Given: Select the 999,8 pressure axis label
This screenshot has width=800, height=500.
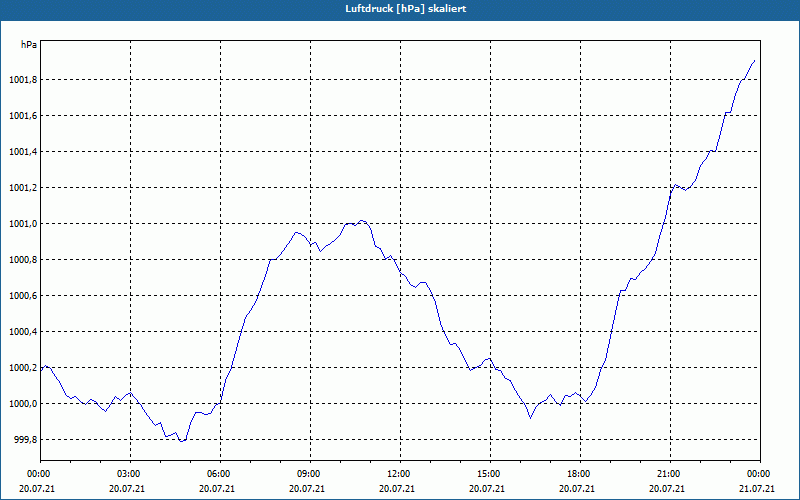Looking at the screenshot, I should click(25, 439).
